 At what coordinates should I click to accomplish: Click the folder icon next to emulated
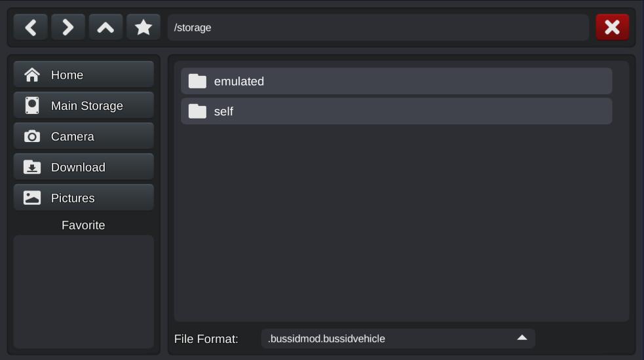coord(197,81)
